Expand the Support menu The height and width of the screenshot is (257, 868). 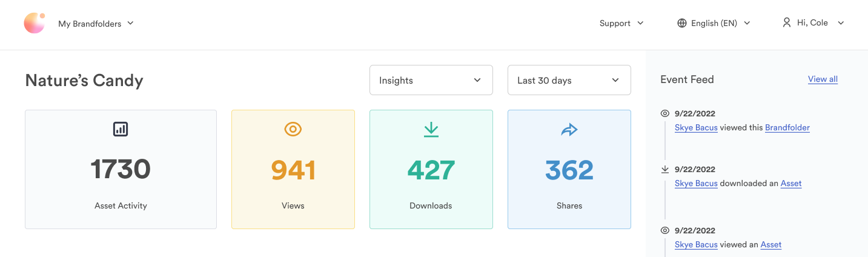621,23
